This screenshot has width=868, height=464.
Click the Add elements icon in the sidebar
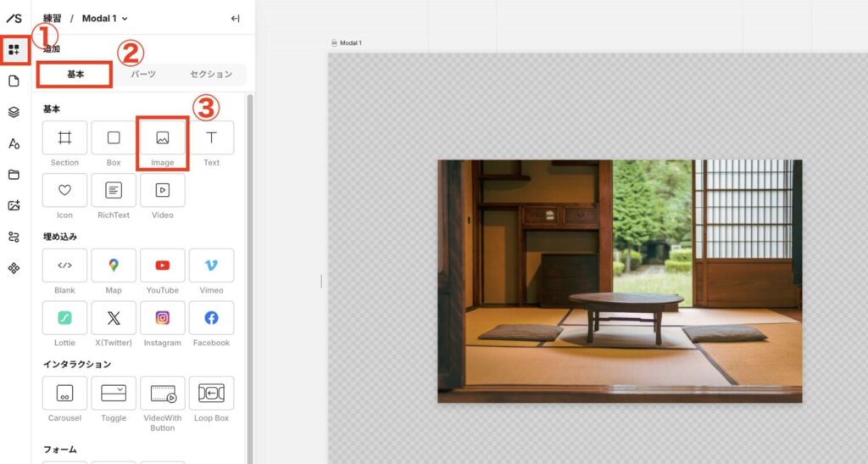[x=14, y=50]
